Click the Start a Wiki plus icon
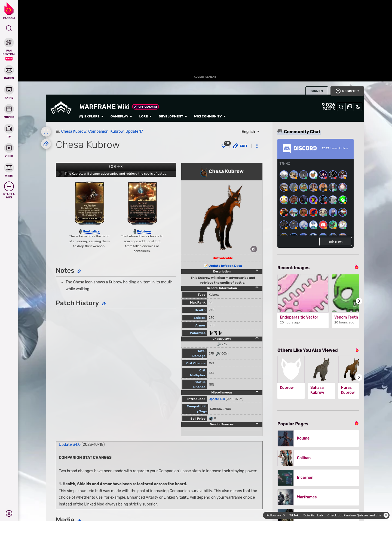Image resolution: width=392 pixels, height=545 pixels. (9, 187)
